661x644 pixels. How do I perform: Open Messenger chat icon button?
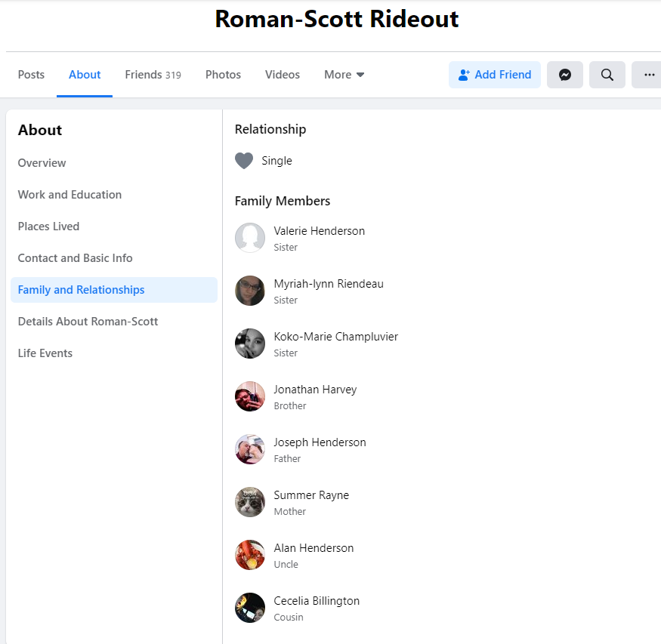[565, 75]
